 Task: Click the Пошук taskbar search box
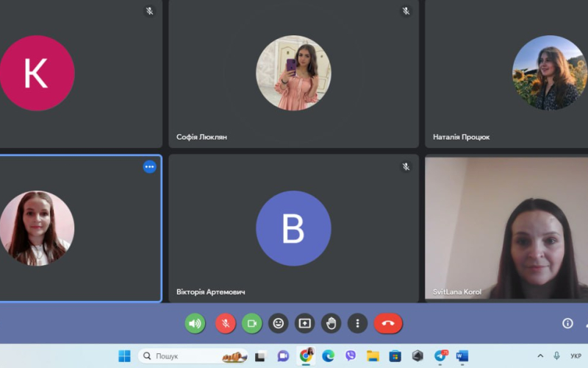(x=193, y=356)
